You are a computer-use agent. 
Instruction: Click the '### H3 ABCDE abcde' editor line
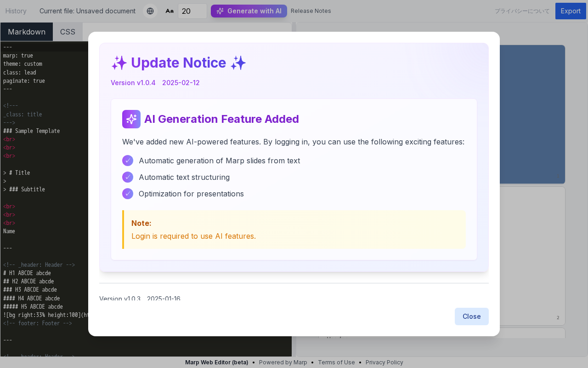30,290
